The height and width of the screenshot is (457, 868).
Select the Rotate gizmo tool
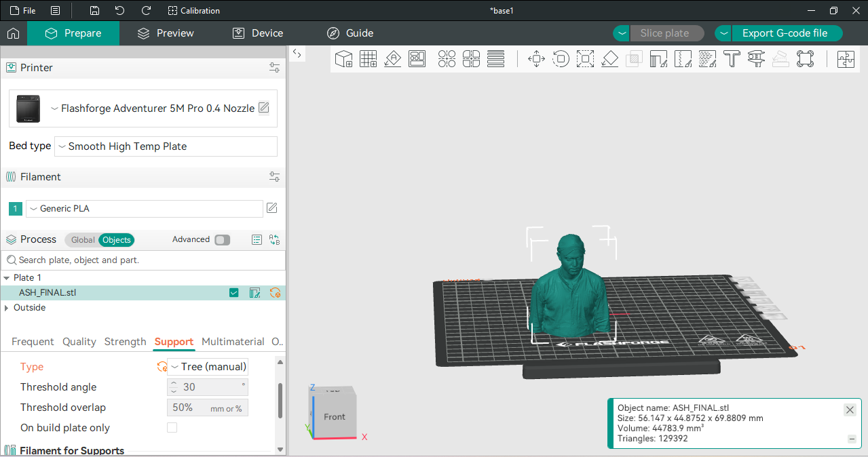(561, 59)
